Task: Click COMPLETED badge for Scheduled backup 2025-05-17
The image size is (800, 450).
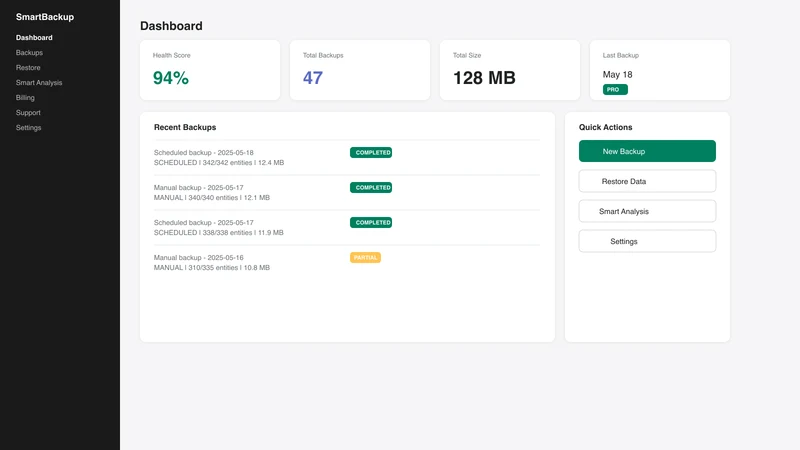Action: click(x=371, y=222)
